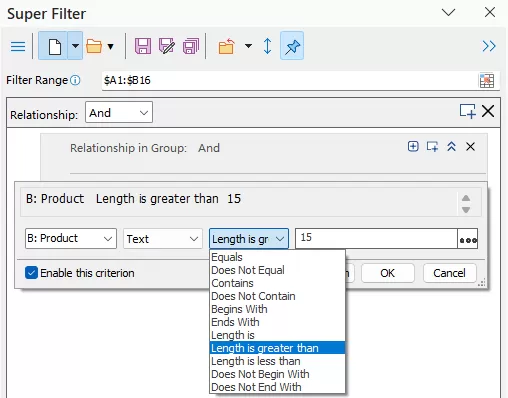Expand the New scenario dropdown arrow
Image resolution: width=508 pixels, height=398 pixels.
(x=76, y=46)
